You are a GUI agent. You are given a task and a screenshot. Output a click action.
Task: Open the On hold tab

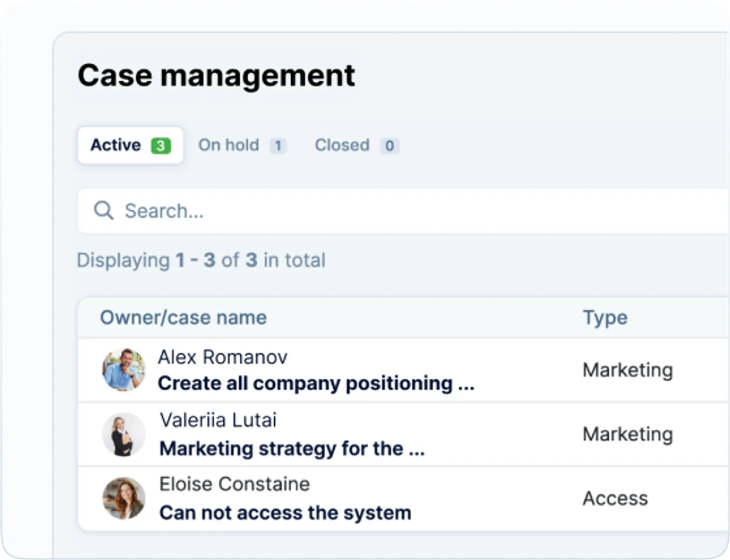click(242, 145)
